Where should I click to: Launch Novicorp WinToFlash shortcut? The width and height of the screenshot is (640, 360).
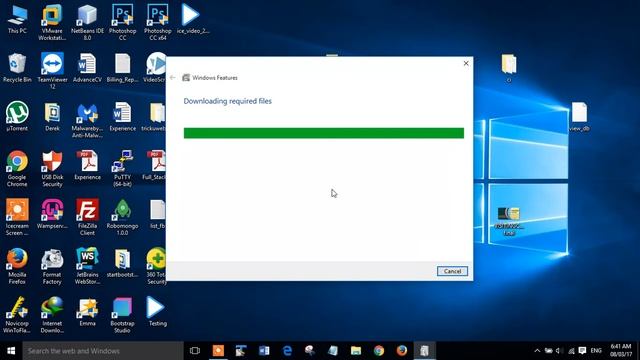click(17, 315)
